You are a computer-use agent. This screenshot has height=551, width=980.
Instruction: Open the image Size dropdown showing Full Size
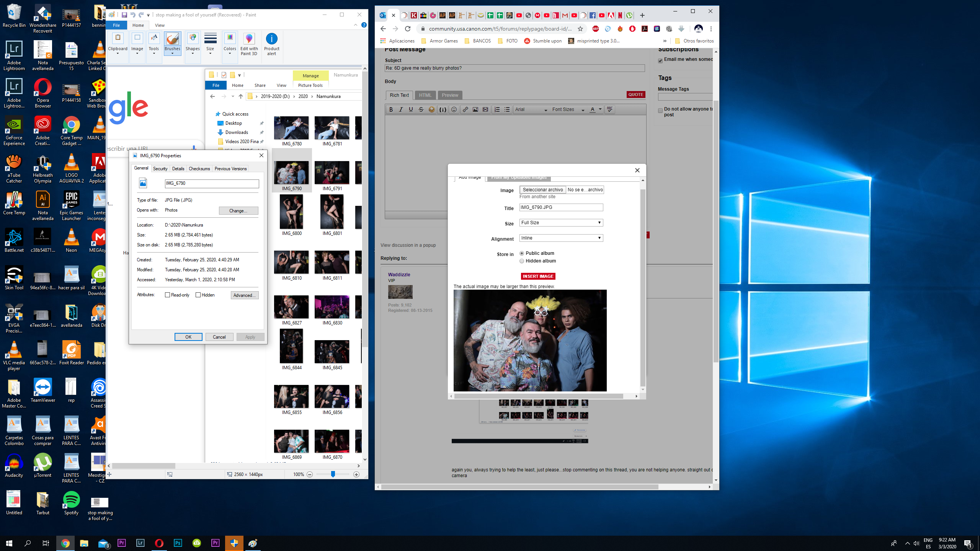(561, 223)
